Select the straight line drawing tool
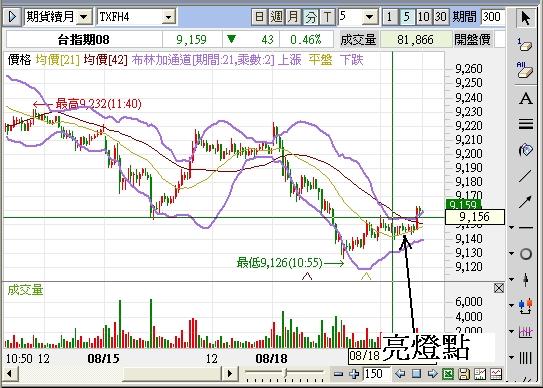The height and width of the screenshot is (388, 543). point(525,176)
